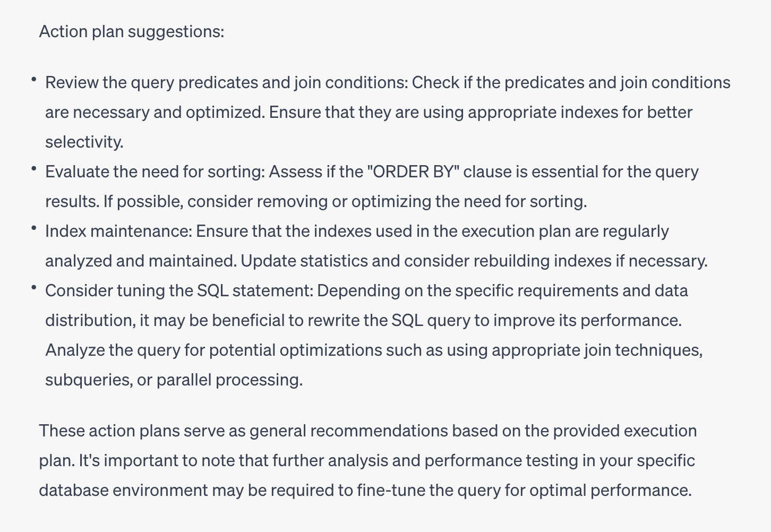Viewport: 771px width, 532px height.
Task: Click the bullet before 'Consider tuning the SQL statement'
Action: point(33,288)
